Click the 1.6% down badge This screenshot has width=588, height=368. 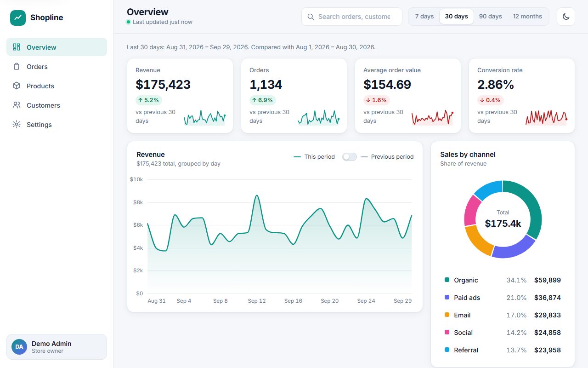tap(377, 100)
